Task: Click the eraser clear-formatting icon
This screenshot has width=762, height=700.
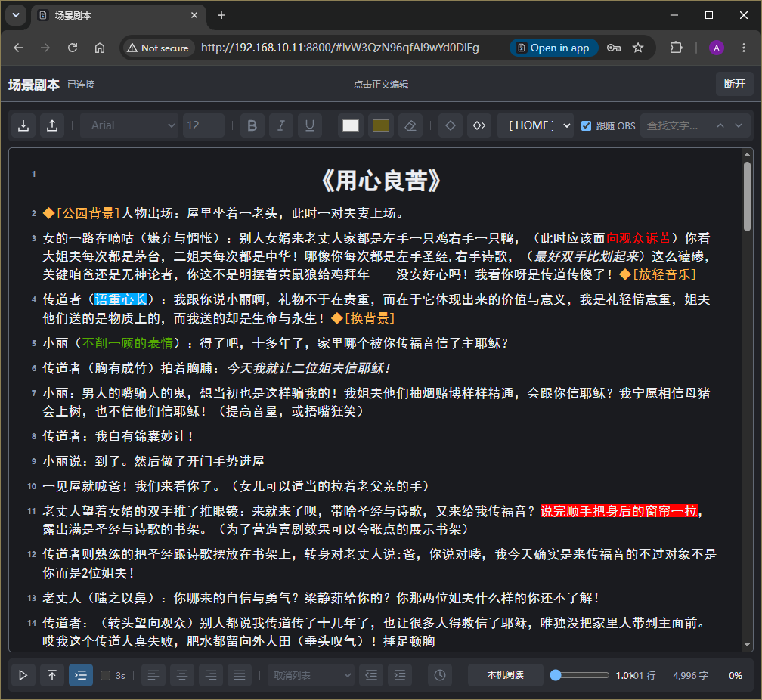Action: [410, 126]
